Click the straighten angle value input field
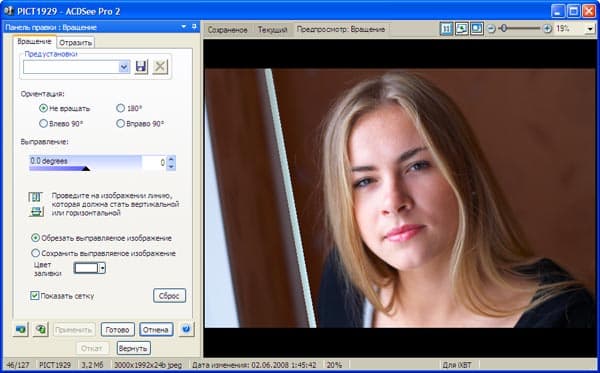The height and width of the screenshot is (373, 600). point(155,163)
